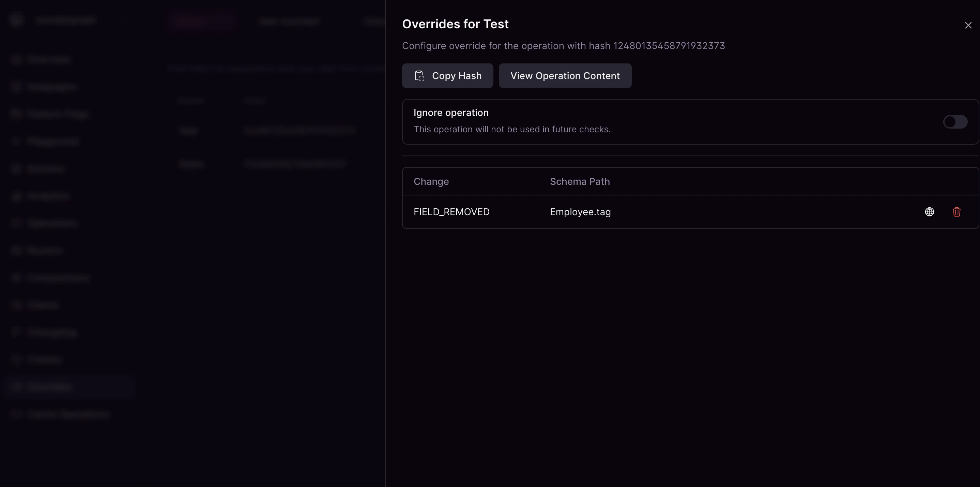
Task: Click the Schema Path column header
Action: [x=579, y=181]
